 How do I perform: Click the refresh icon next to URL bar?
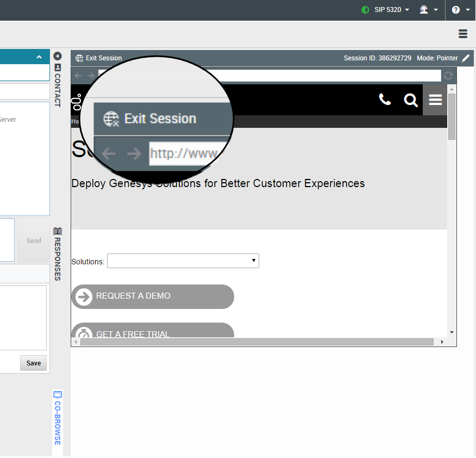click(x=448, y=76)
